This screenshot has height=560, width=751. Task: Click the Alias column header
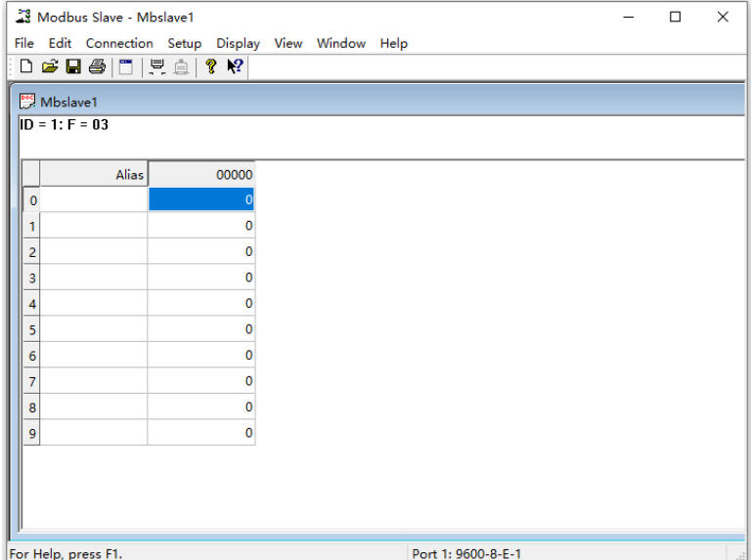[x=94, y=174]
